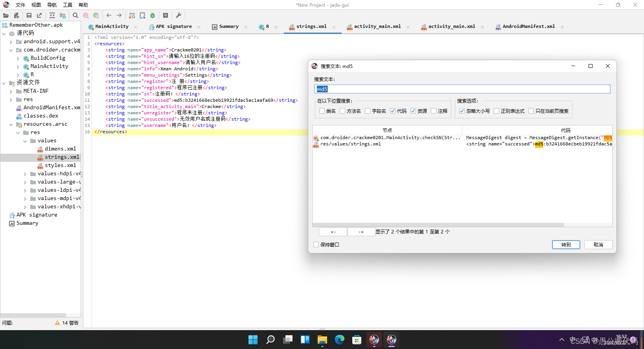Enable 只在当前页搜索 checkbox
Screen dimensions: 644x349
click(x=531, y=111)
